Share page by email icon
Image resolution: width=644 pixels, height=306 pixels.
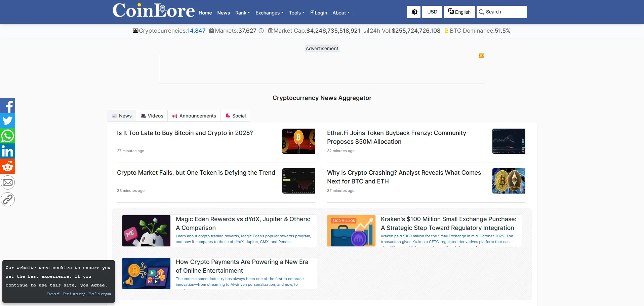pyautogui.click(x=8, y=182)
